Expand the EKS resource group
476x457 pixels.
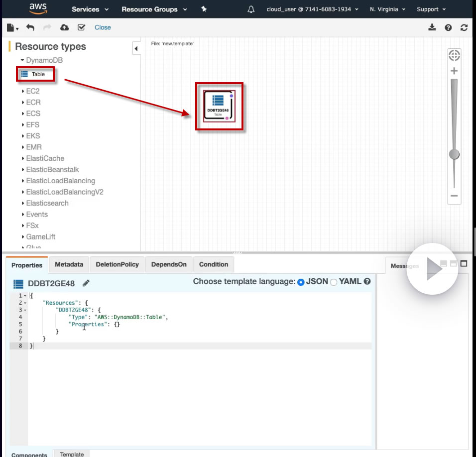click(x=23, y=136)
